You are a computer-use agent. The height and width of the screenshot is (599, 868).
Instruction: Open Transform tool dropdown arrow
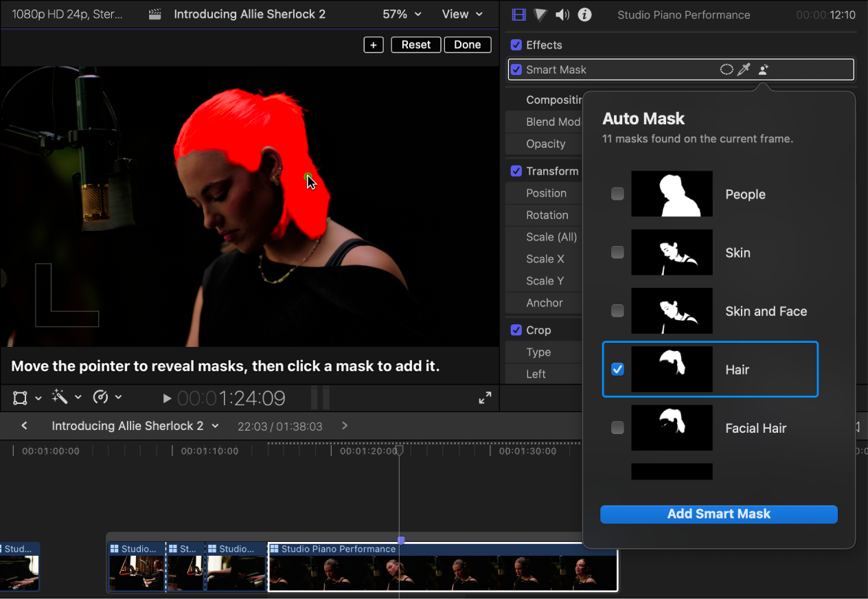click(x=38, y=398)
